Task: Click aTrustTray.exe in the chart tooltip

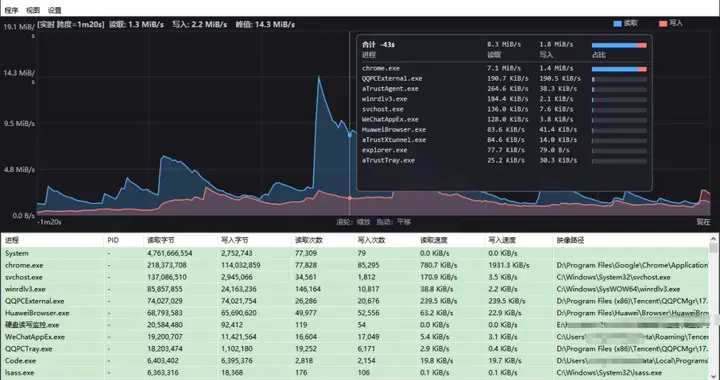Action: [388, 160]
